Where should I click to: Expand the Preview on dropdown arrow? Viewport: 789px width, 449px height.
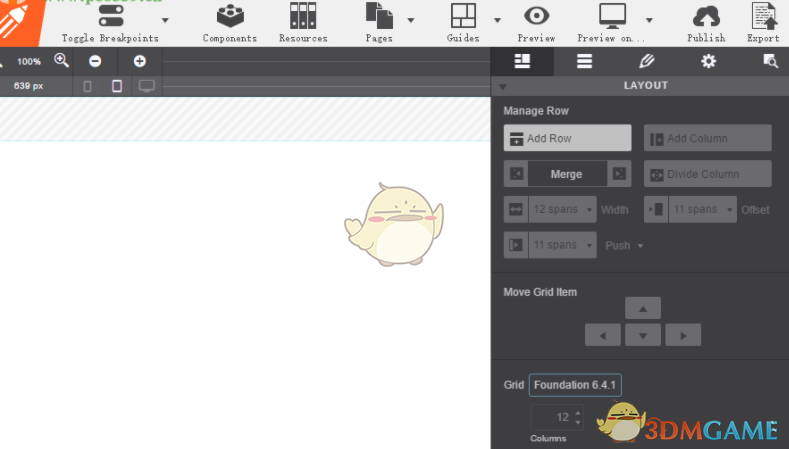(649, 20)
